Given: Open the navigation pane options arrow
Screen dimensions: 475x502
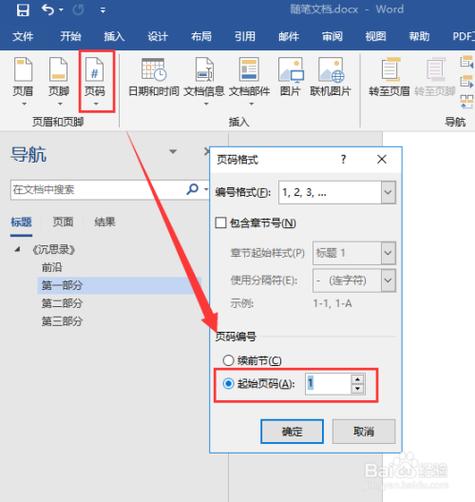Looking at the screenshot, I should point(173,152).
